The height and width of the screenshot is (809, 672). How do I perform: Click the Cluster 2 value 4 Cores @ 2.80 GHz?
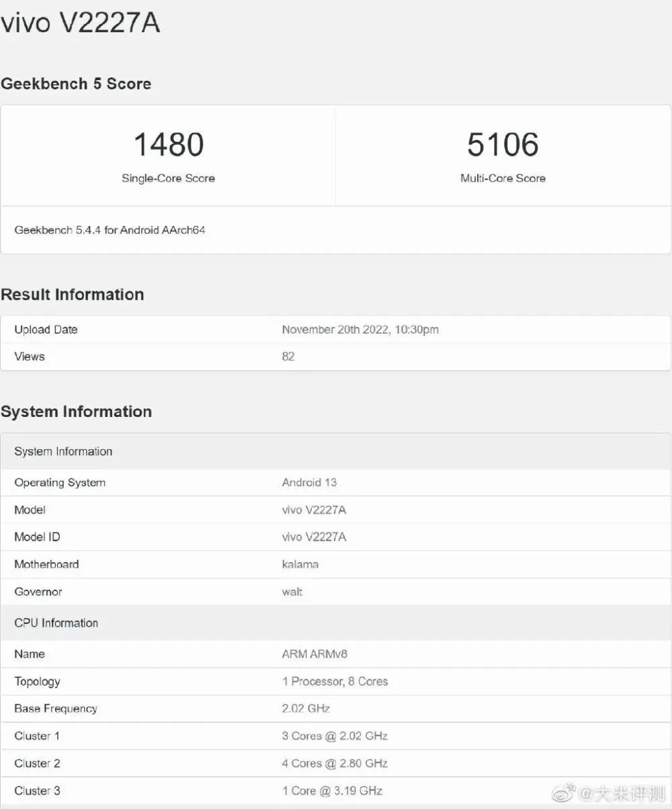tap(335, 763)
